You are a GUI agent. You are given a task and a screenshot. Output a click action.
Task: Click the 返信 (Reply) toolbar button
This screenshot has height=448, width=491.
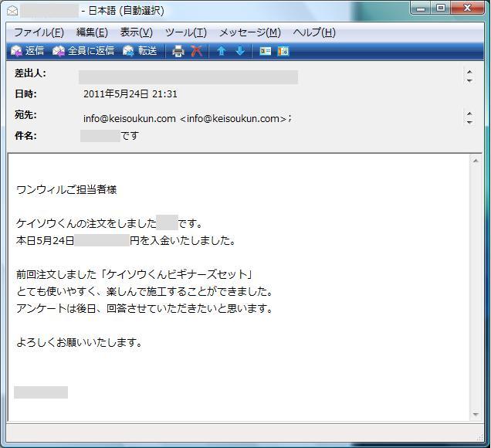coord(27,51)
